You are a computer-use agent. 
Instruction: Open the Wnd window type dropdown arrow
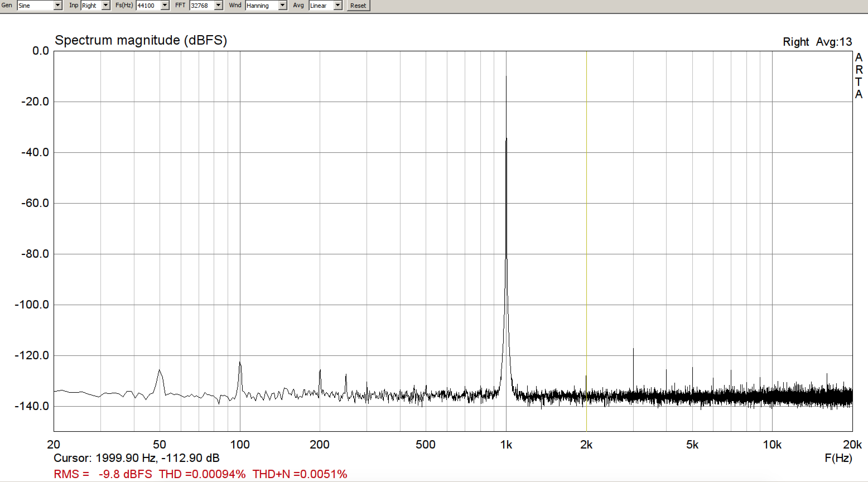283,5
